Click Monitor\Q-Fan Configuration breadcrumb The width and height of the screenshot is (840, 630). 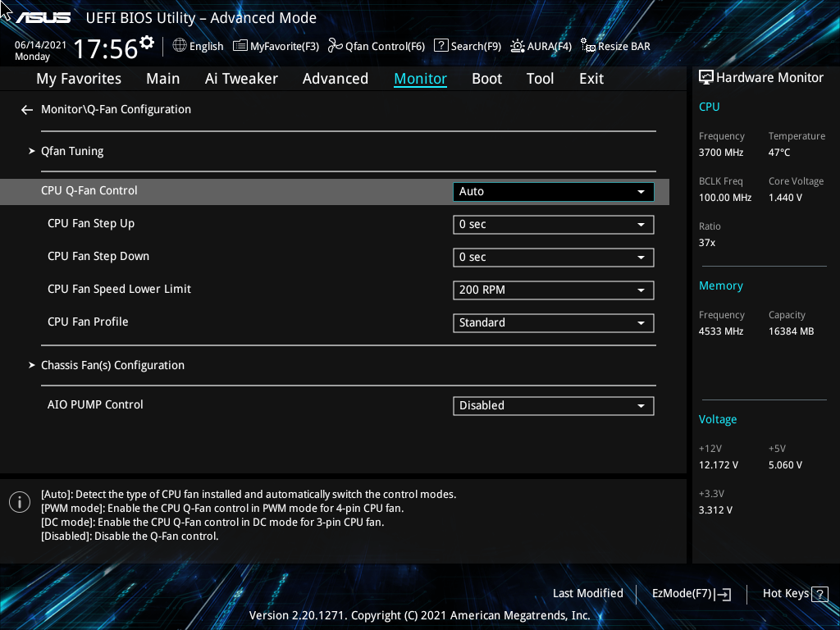pyautogui.click(x=116, y=109)
